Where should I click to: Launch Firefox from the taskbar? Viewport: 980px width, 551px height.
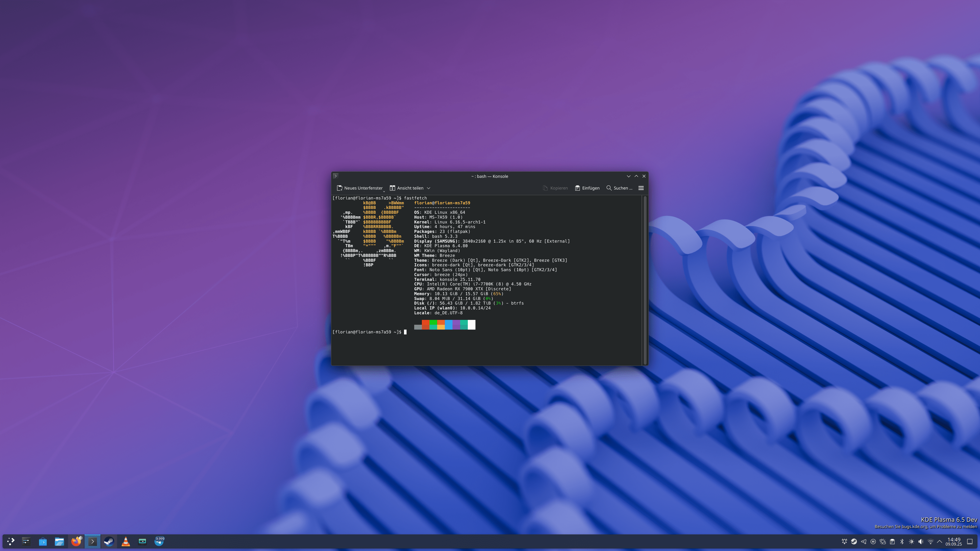[x=76, y=541]
